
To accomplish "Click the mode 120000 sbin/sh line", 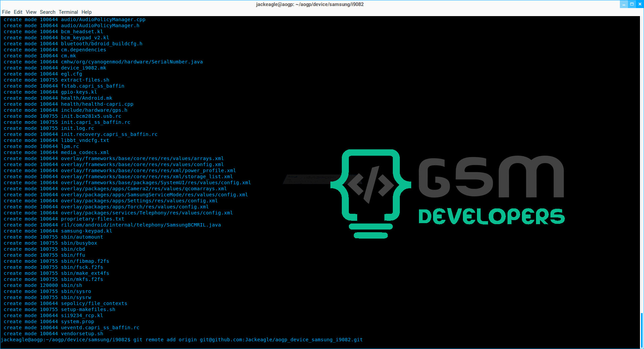I will [x=43, y=286].
